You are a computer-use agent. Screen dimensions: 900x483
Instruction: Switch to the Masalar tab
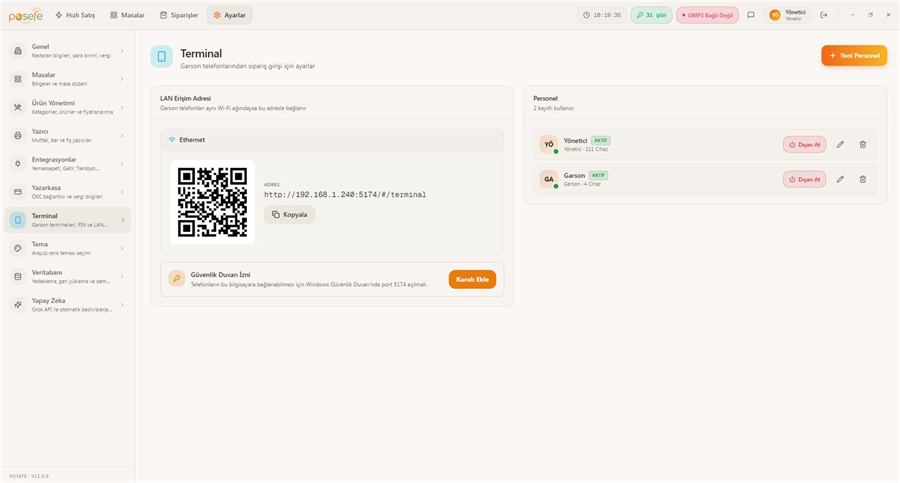click(x=127, y=15)
